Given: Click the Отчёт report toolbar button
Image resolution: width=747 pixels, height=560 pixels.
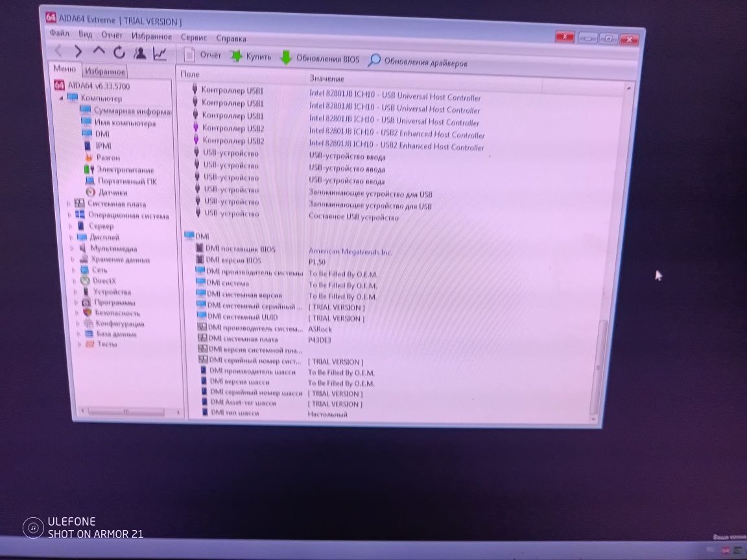Looking at the screenshot, I should [203, 54].
